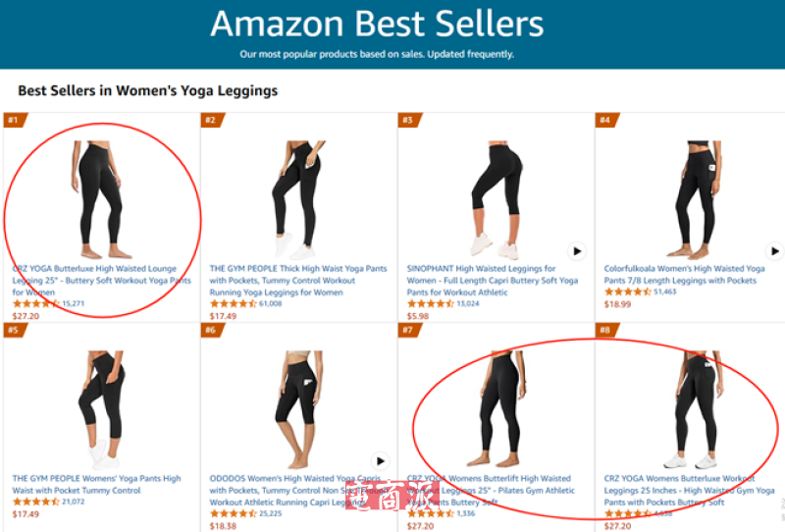Play video on Colorfulkoala leggings item
This screenshot has height=532, width=785.
coord(774,251)
